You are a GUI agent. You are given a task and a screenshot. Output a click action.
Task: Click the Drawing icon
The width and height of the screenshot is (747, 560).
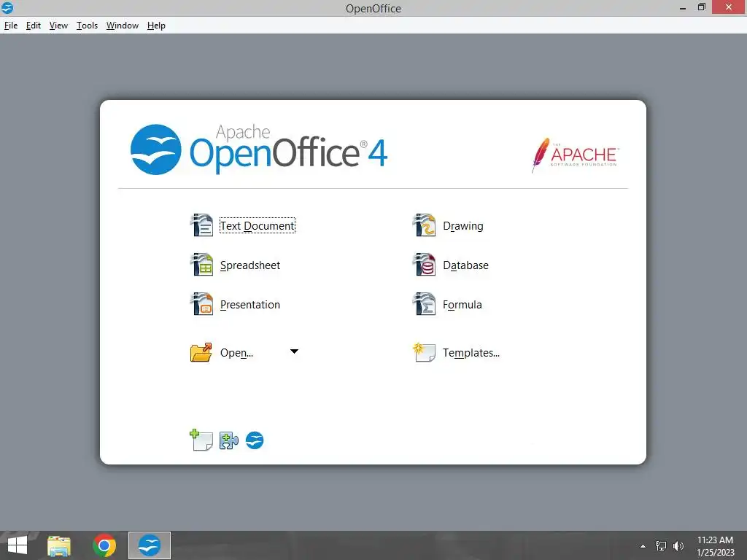424,225
